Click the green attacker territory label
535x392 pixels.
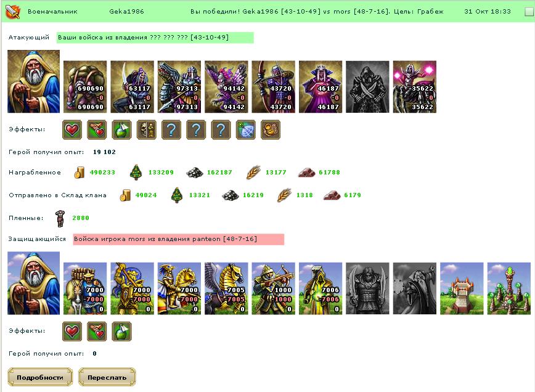155,38
